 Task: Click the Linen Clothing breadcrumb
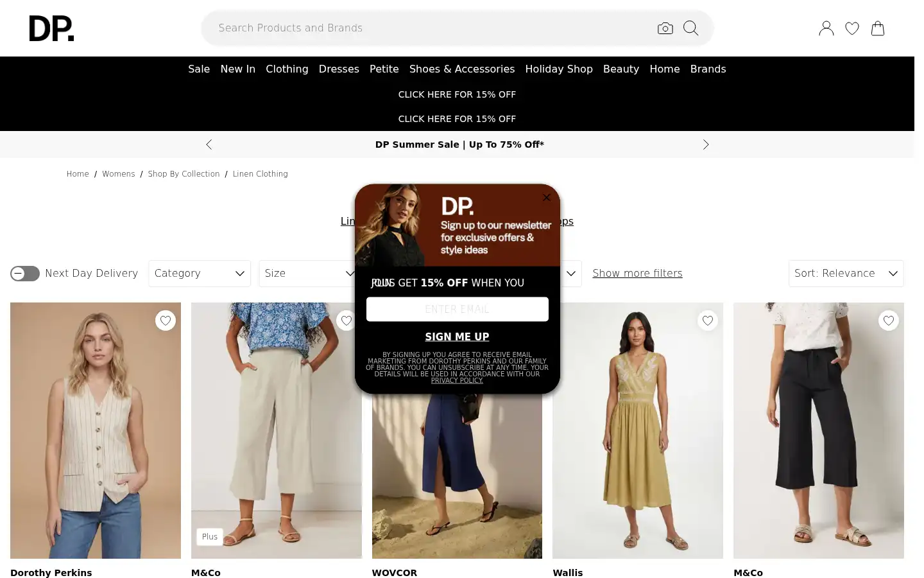pyautogui.click(x=261, y=174)
